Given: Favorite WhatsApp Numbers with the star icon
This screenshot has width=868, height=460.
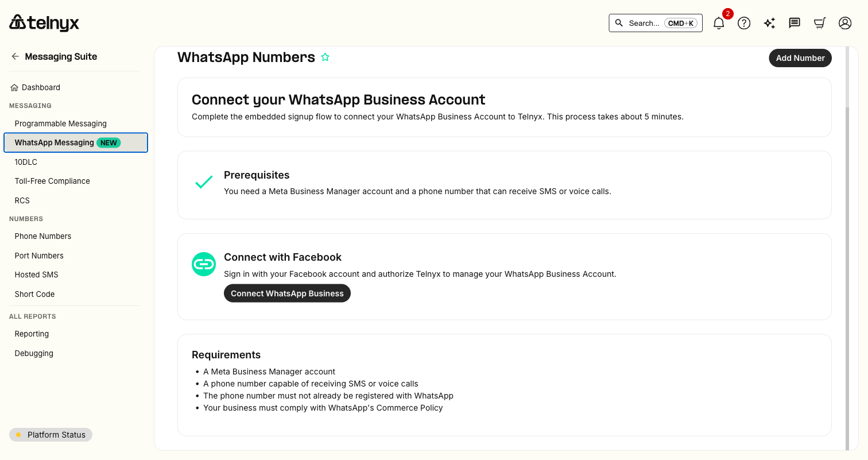Looking at the screenshot, I should (x=325, y=57).
